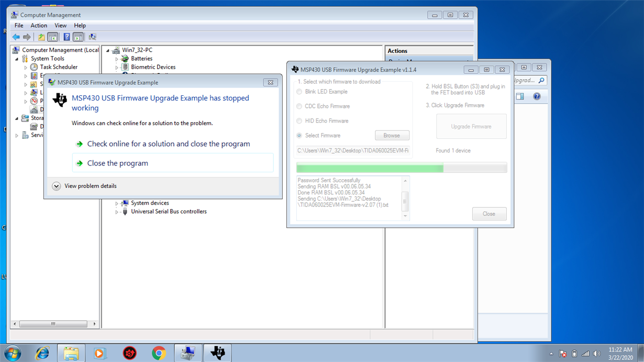644x362 pixels.
Task: Choose Select Firmware radio button
Action: coord(299,136)
